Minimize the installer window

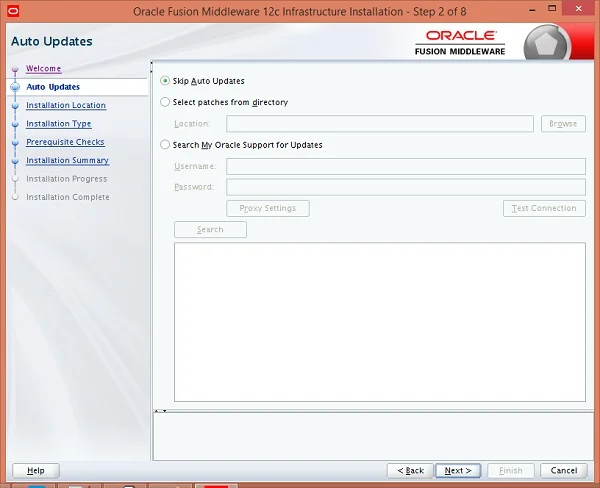pos(532,10)
